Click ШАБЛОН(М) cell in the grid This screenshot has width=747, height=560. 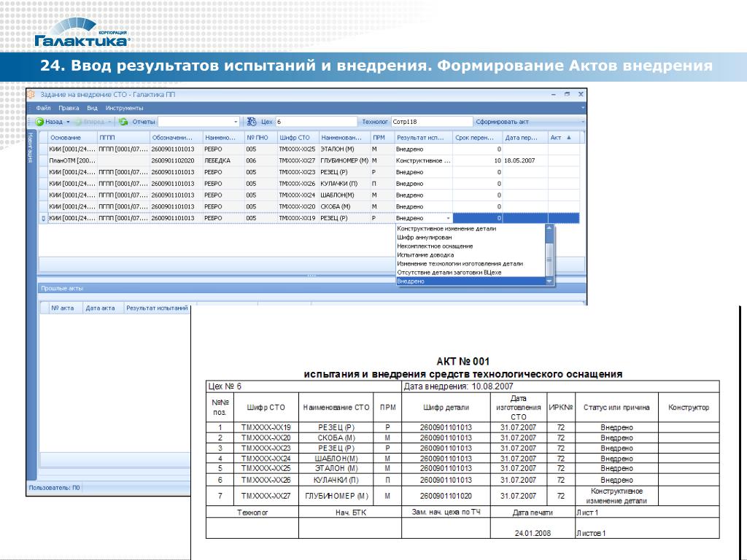344,195
